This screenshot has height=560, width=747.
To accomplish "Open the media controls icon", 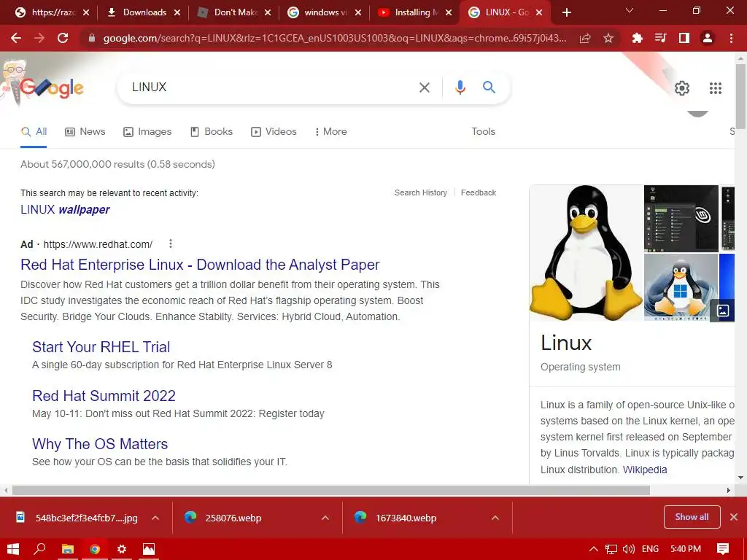I will pos(661,38).
